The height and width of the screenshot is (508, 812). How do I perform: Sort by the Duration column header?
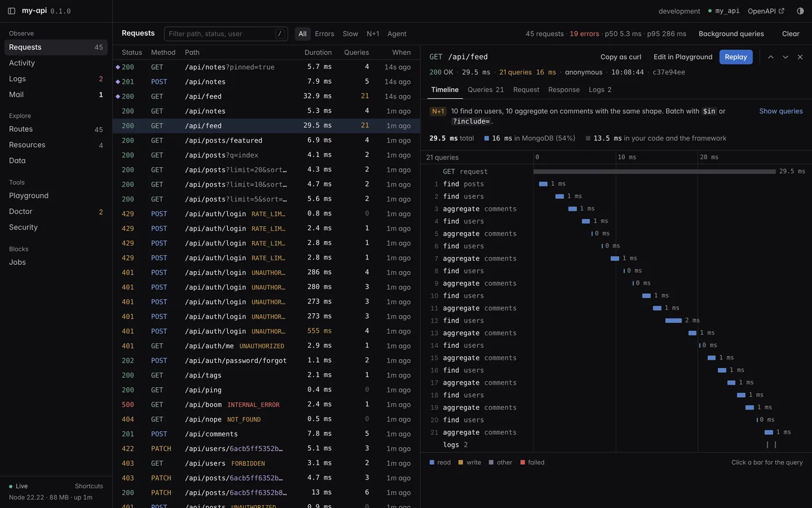(318, 52)
